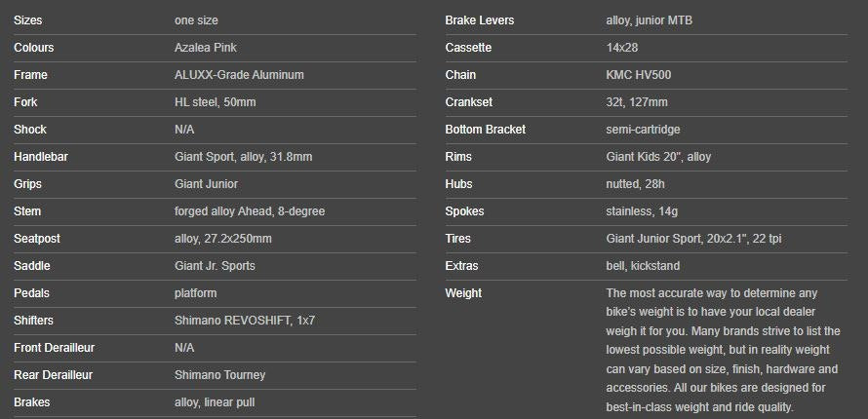The width and height of the screenshot is (868, 419).
Task: Click the Stem label
Action: pyautogui.click(x=27, y=211)
